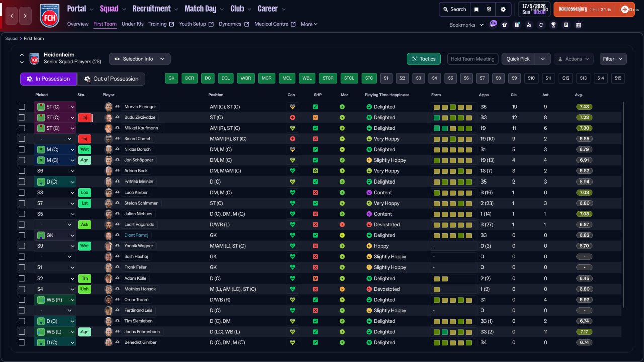Click Marvin Pieringer's 7.43 average rating badge
This screenshot has width=644, height=362.
click(x=584, y=107)
